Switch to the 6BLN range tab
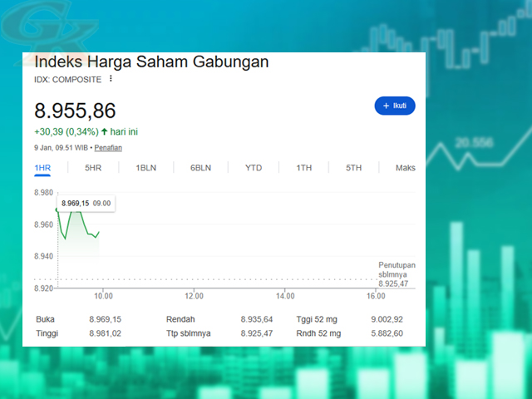532x399 pixels. [200, 168]
